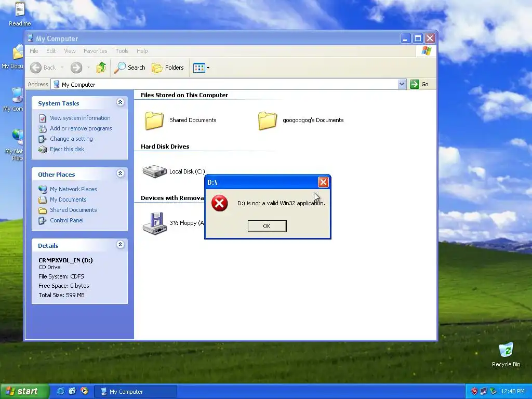Image resolution: width=532 pixels, height=399 pixels.
Task: Open Control Panel link
Action: pyautogui.click(x=66, y=220)
